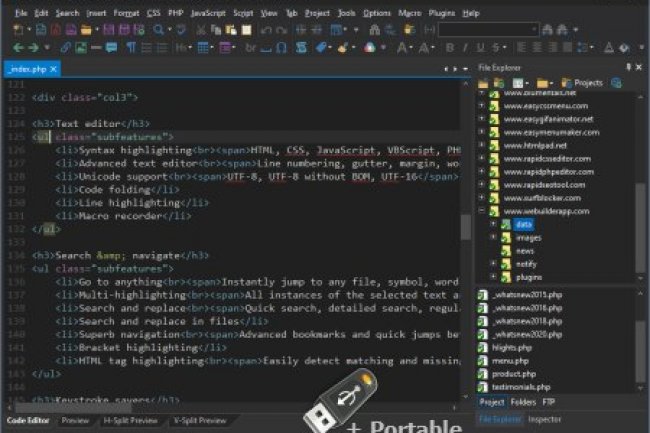Close the _index.php document tab
650x433 pixels.
[x=54, y=69]
